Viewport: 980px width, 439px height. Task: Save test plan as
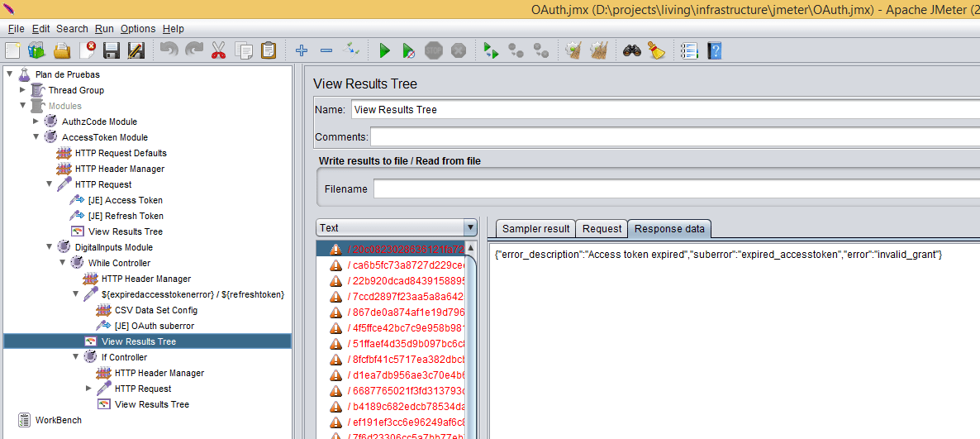136,50
